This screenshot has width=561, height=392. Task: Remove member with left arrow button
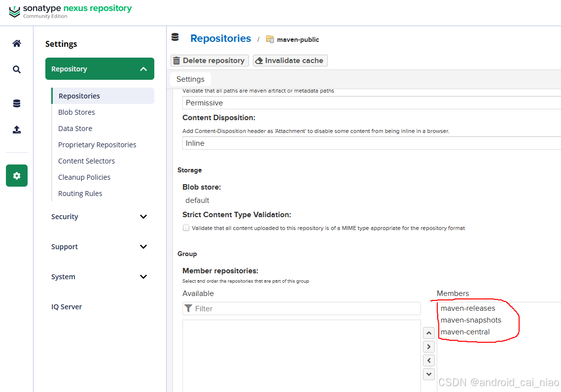point(428,360)
